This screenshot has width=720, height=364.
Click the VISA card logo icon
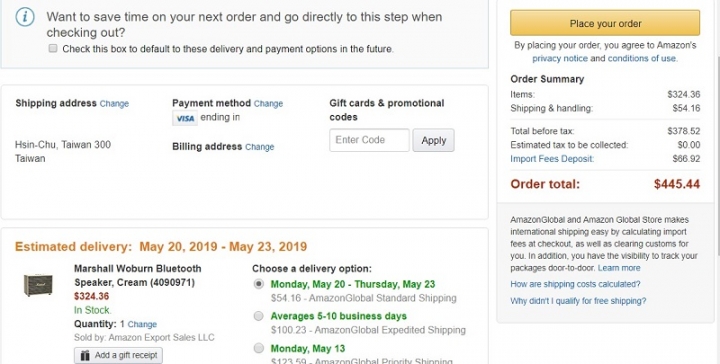[185, 118]
